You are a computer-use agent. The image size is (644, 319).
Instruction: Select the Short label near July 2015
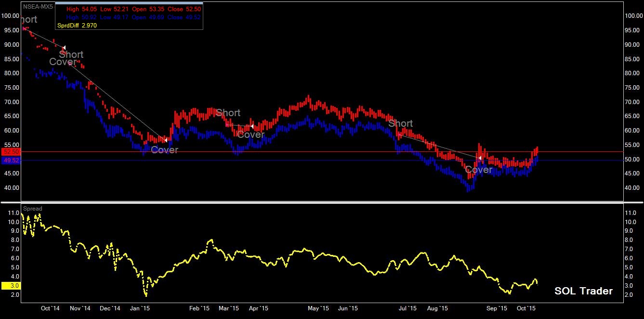(x=401, y=124)
